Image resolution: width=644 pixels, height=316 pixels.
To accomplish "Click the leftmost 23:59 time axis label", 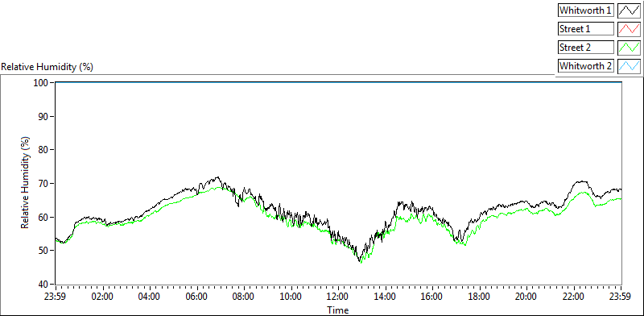I will [x=56, y=296].
